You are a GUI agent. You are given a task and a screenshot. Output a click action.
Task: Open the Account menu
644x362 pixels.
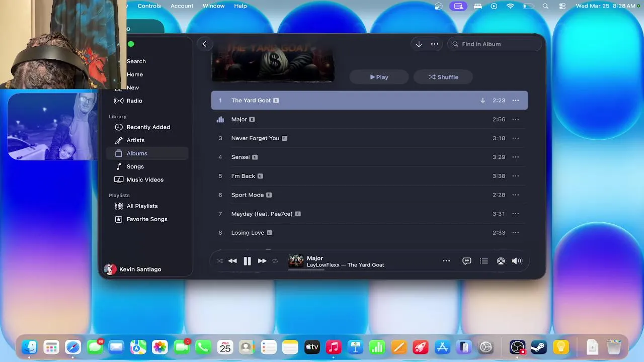click(182, 6)
